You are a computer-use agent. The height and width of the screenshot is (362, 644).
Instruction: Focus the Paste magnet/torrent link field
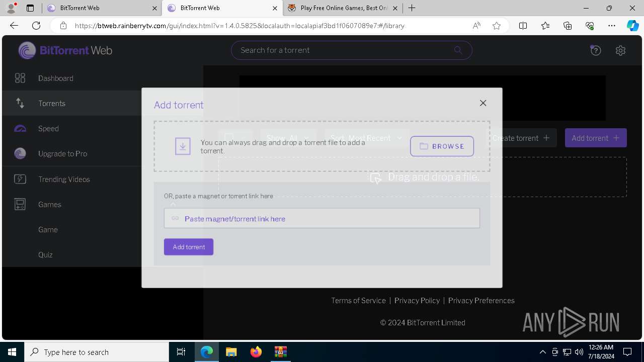pyautogui.click(x=322, y=219)
